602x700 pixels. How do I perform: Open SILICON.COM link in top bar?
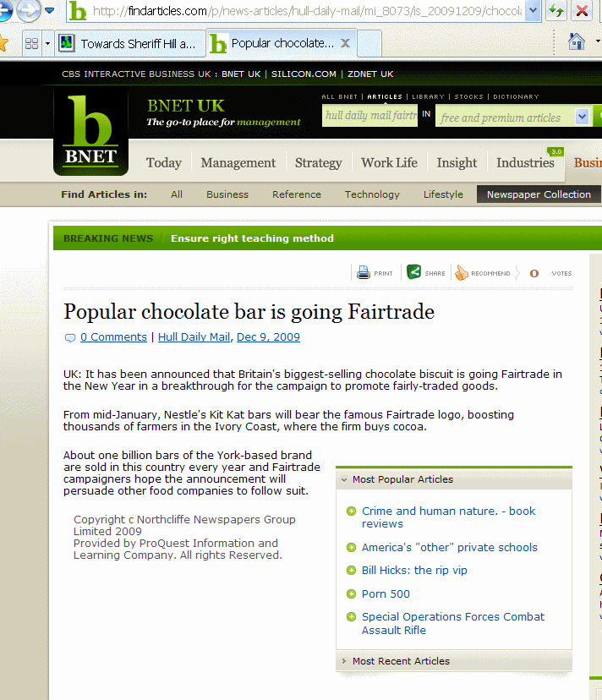[304, 74]
